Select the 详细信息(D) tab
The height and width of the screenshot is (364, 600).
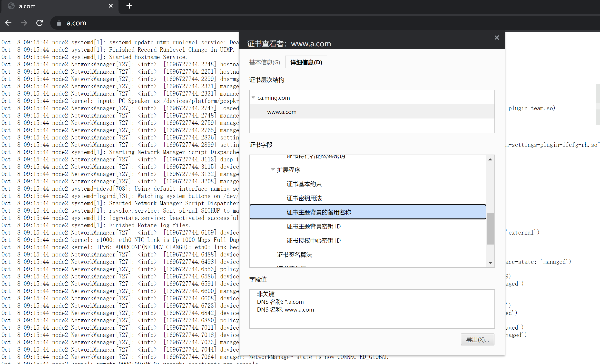(x=306, y=62)
